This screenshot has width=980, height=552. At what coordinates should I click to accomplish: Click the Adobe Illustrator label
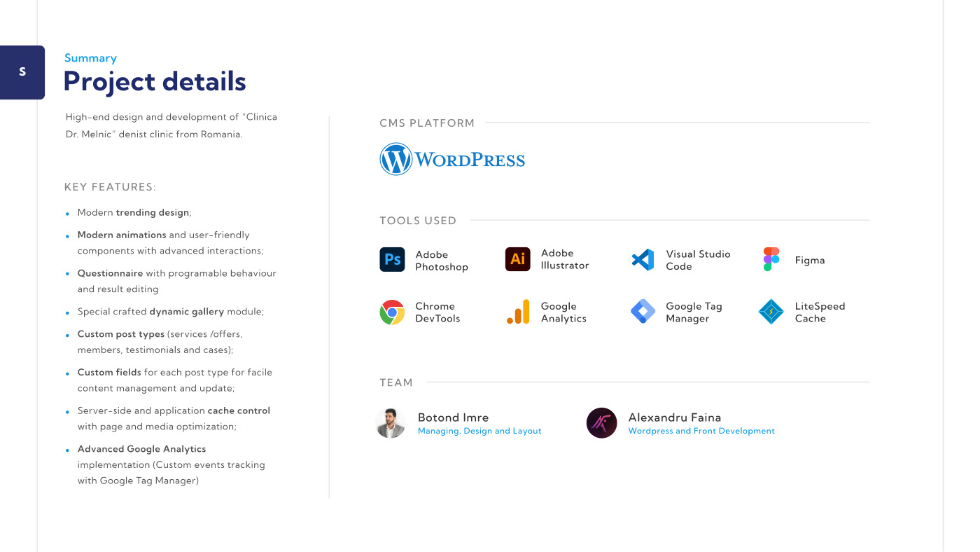coord(565,259)
